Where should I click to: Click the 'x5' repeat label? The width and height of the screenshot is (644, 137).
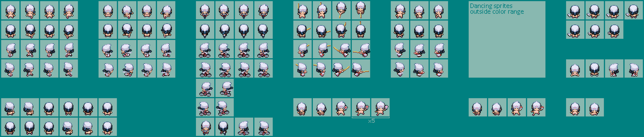[371, 121]
